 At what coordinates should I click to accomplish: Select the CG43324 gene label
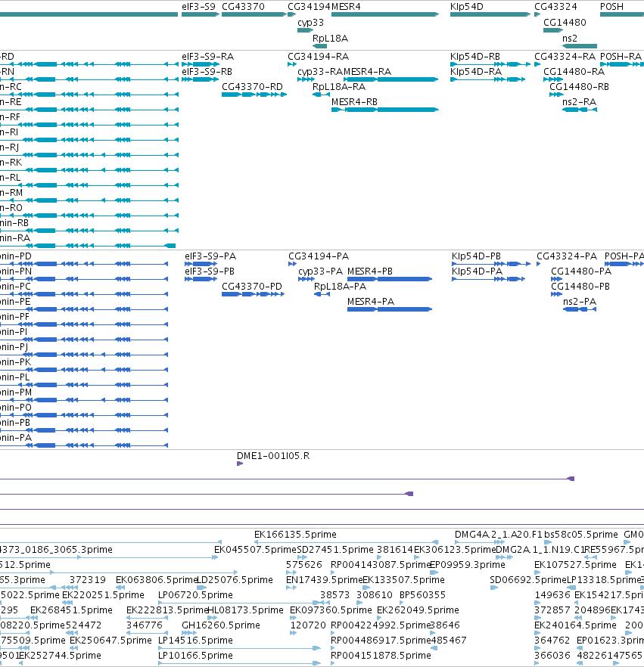coord(556,7)
